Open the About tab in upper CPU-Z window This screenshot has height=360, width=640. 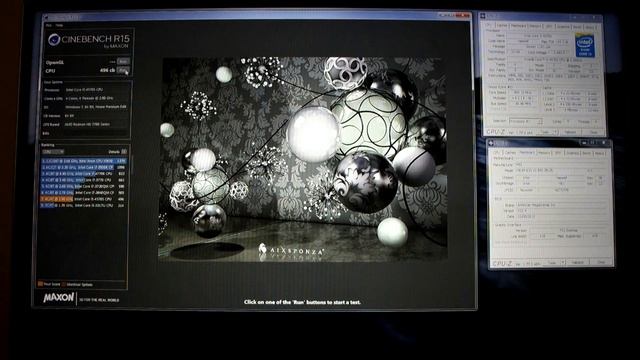589,26
